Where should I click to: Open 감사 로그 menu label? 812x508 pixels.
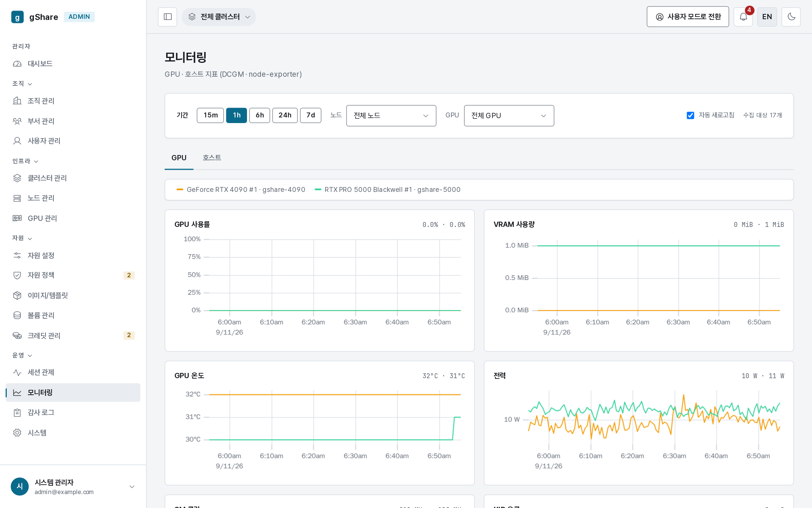pyautogui.click(x=41, y=412)
